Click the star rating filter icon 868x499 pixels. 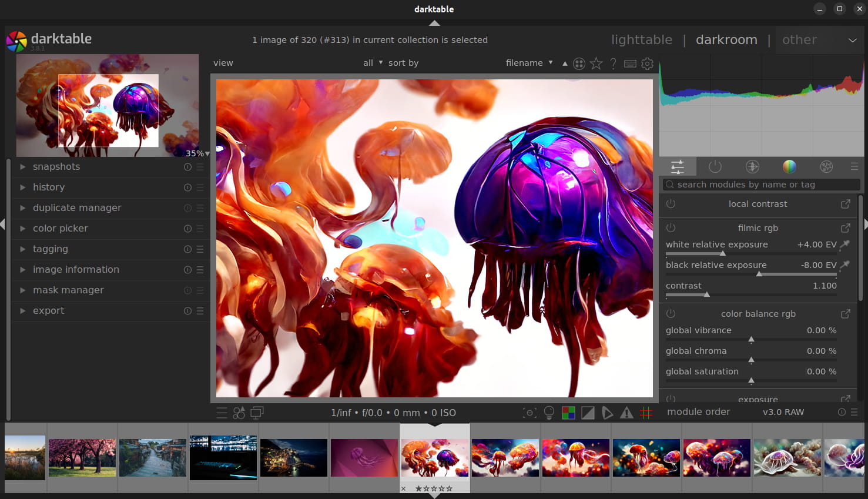click(596, 63)
